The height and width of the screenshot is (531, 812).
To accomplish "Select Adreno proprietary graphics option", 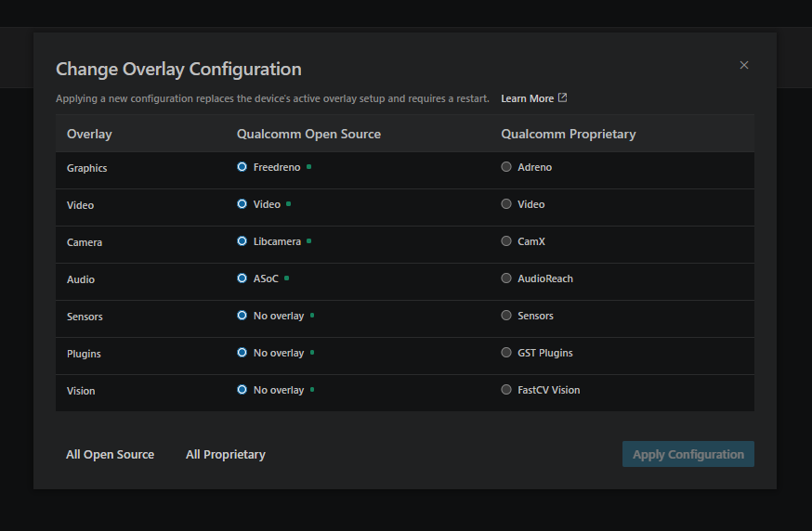I will click(506, 167).
